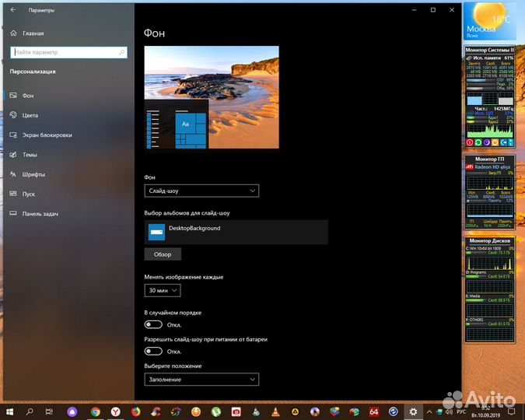Open the AIDA64 taskbar icon
Viewport: 525px width, 420px height.
[373, 411]
